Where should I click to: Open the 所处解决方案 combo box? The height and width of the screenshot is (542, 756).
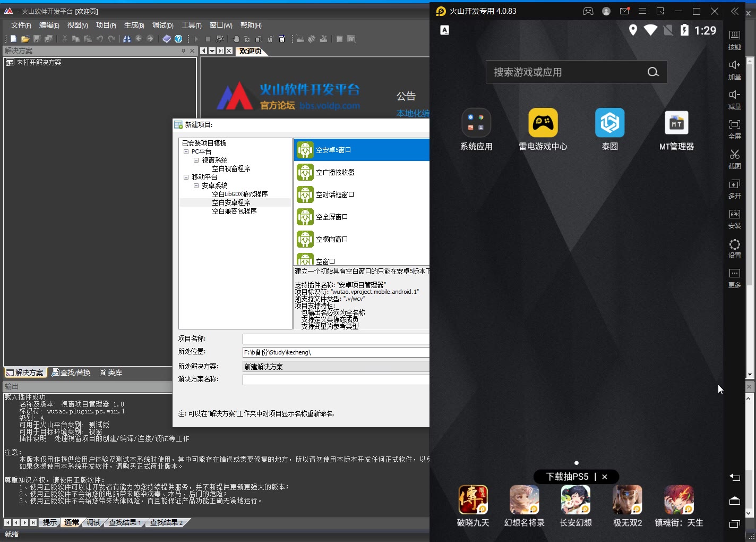[x=336, y=367]
